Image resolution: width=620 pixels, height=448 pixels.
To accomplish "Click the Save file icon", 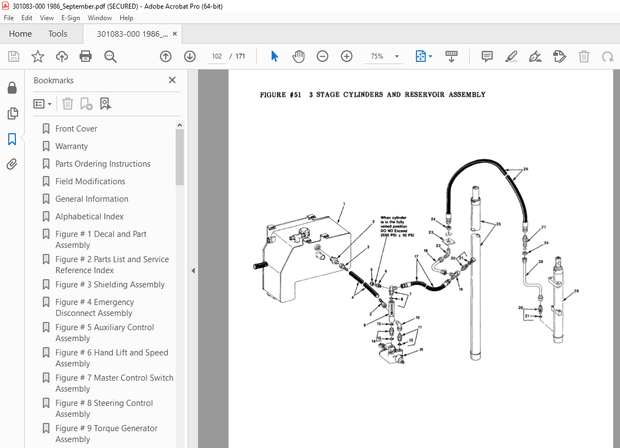I will point(13,57).
